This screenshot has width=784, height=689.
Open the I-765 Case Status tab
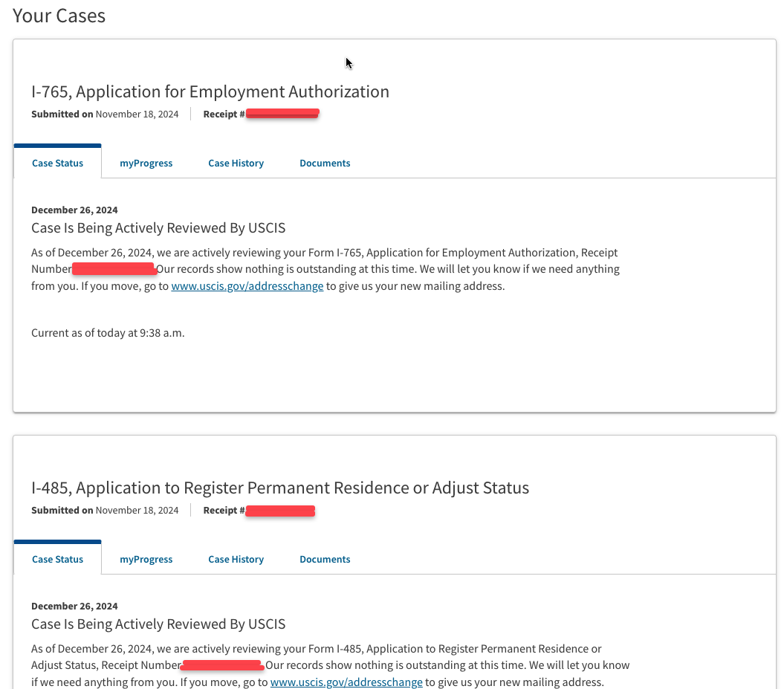click(x=57, y=163)
